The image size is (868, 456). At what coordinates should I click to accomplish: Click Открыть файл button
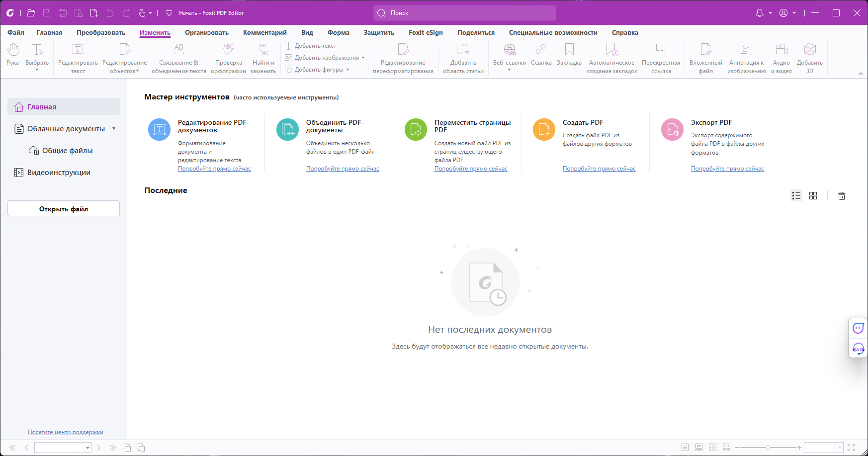tap(64, 209)
